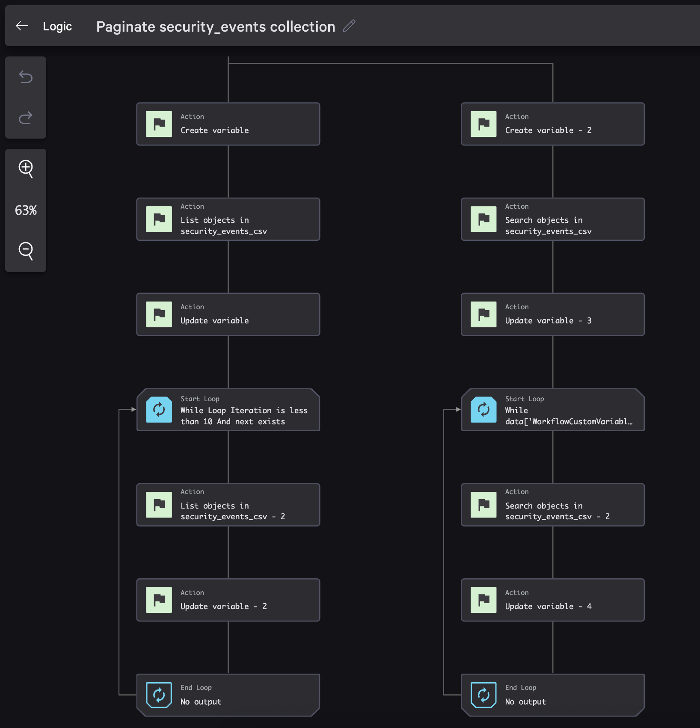Zoom out using the magnifier minus icon

[26, 251]
